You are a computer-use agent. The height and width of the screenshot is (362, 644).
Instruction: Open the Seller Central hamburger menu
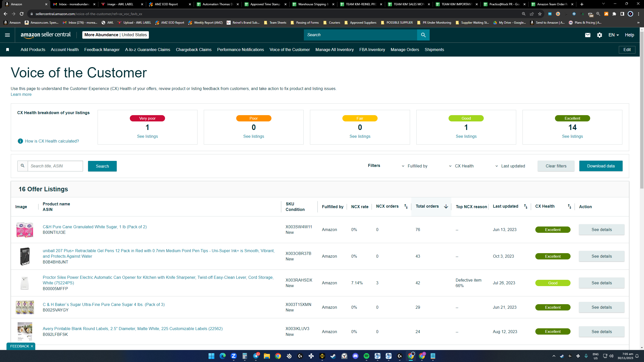click(7, 35)
